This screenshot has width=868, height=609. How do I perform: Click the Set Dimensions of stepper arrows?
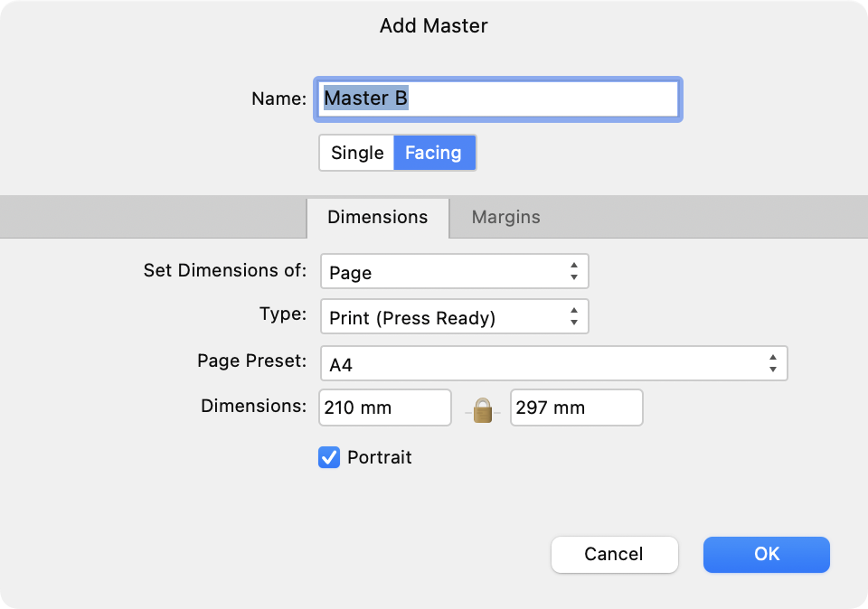[575, 271]
